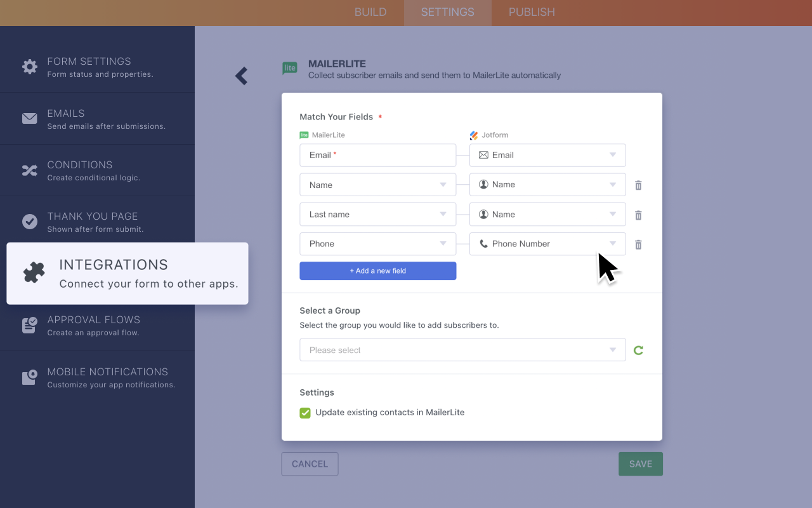Select the Thank You Page checkmark icon
812x508 pixels.
[29, 222]
